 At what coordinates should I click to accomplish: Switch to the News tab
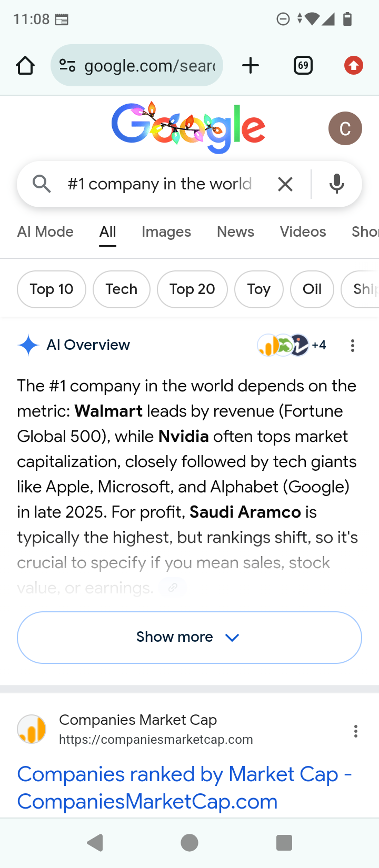coord(235,232)
